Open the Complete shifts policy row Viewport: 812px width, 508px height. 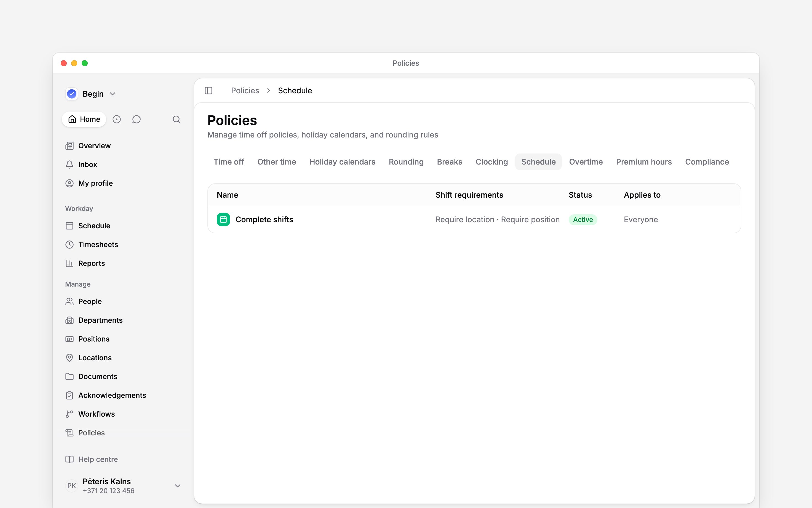click(474, 219)
